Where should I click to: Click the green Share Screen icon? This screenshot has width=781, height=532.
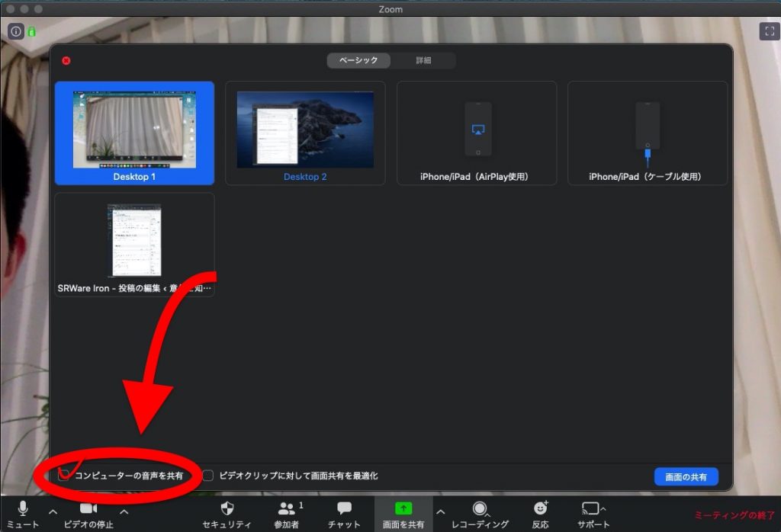coord(403,508)
